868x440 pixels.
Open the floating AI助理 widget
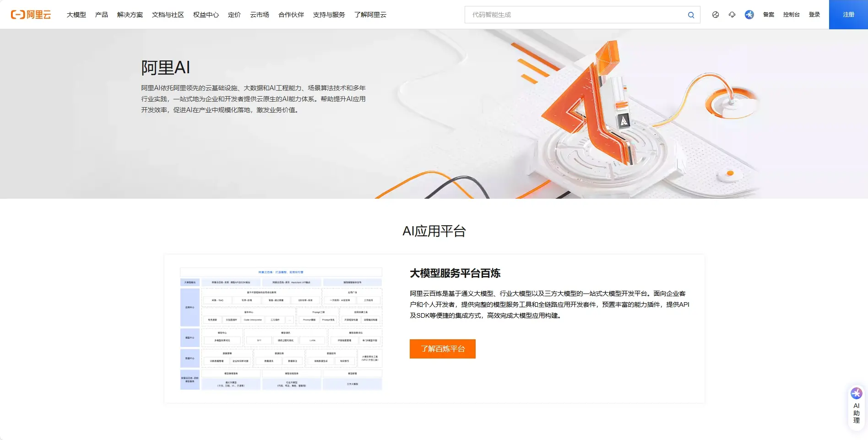pyautogui.click(x=856, y=407)
